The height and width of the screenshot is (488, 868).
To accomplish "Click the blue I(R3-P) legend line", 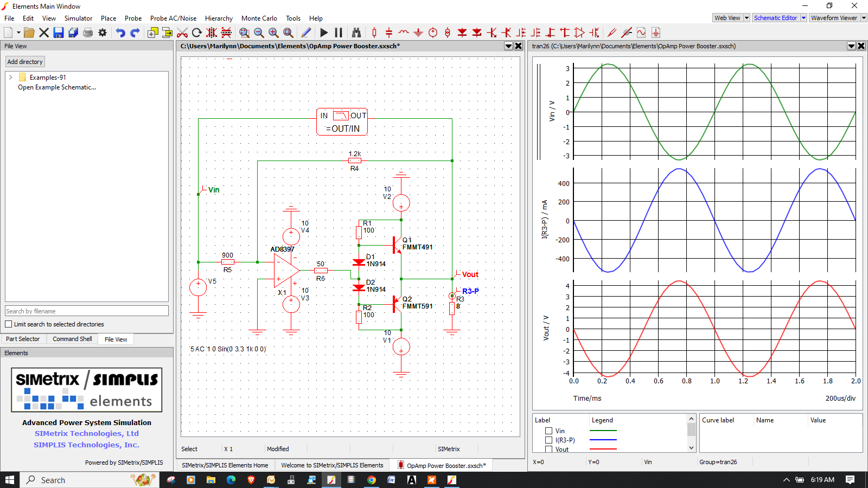I will (603, 440).
